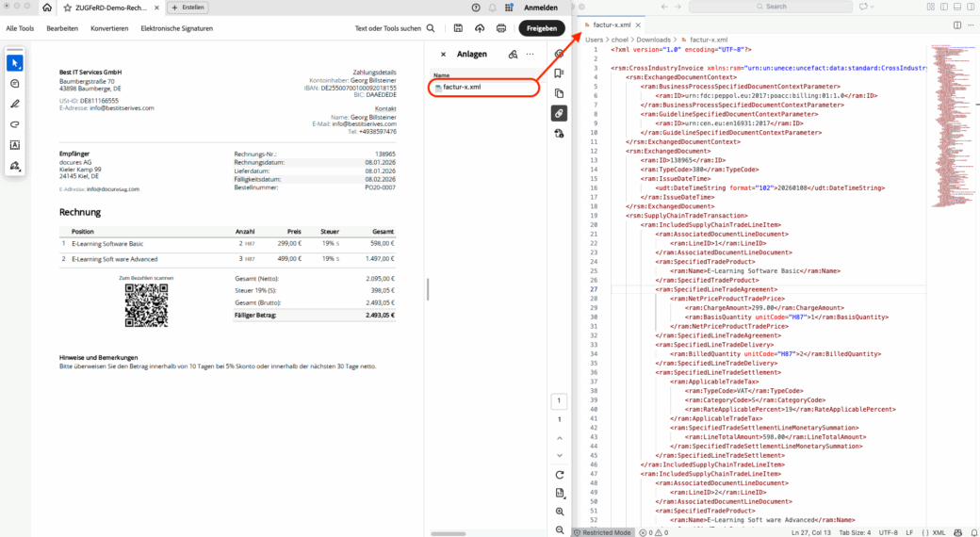
Task: Select the comment bubble tool
Action: [15, 84]
